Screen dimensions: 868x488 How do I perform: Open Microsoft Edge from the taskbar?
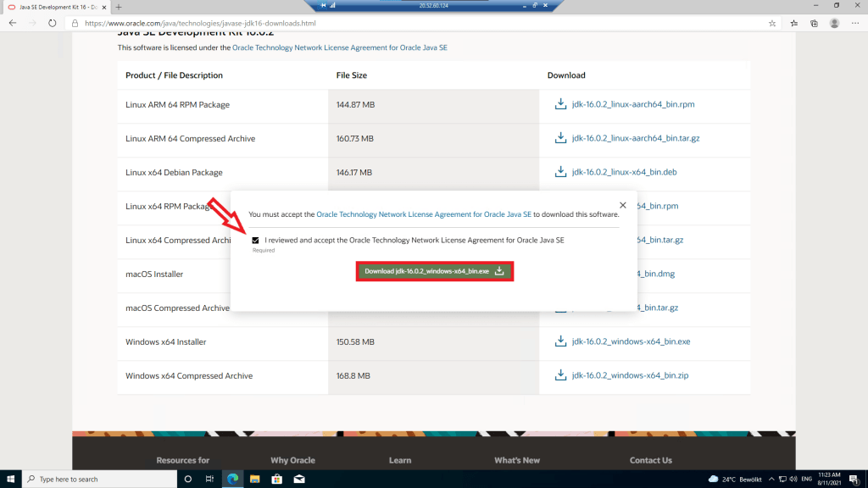(232, 479)
